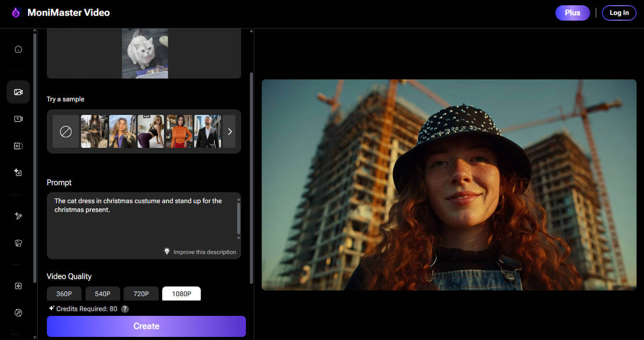This screenshot has height=340, width=644.
Task: Enable 720P video quality
Action: [x=141, y=293]
